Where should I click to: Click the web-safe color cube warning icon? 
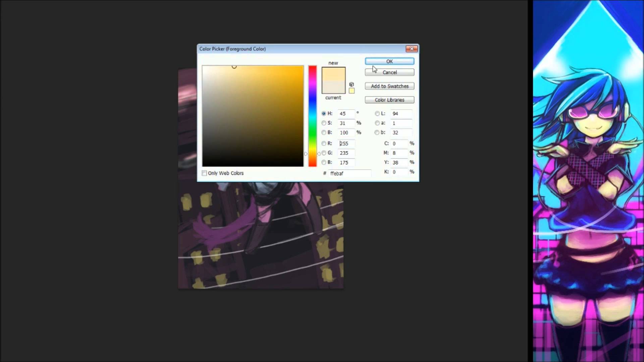(x=352, y=84)
